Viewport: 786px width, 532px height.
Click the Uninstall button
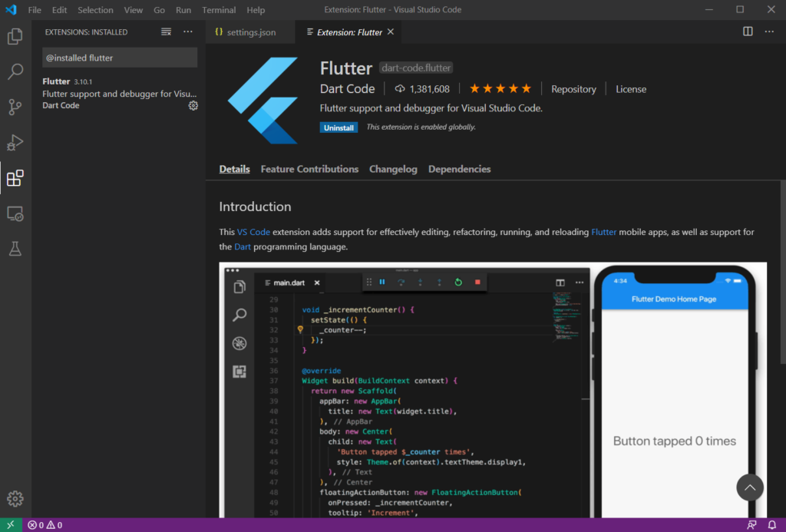(339, 127)
